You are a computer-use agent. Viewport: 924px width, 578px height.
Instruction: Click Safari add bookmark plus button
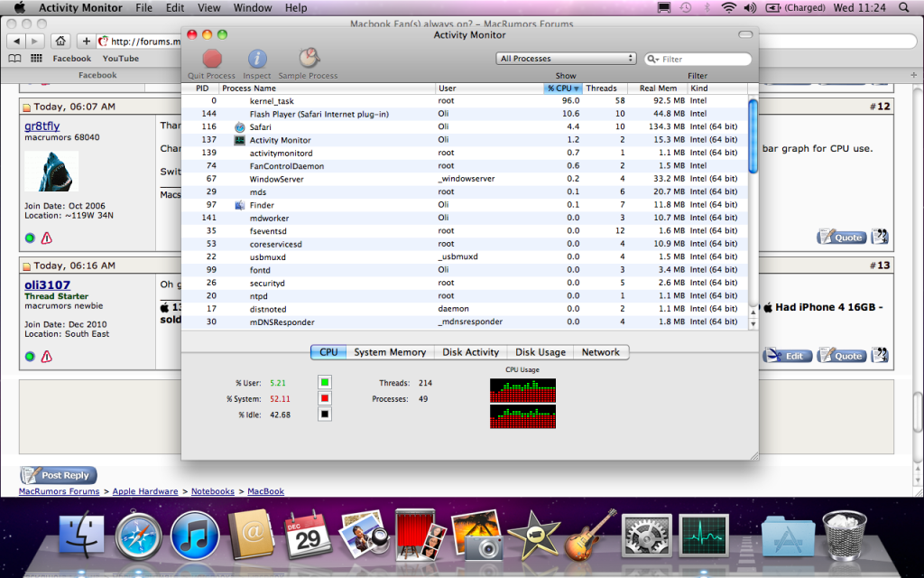86,41
